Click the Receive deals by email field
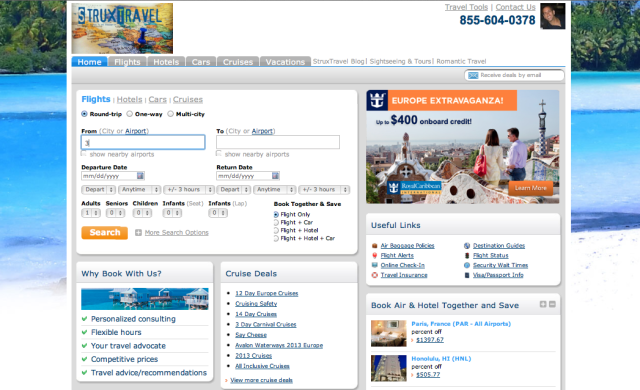Screen dimensions: 640x390 click(514, 75)
